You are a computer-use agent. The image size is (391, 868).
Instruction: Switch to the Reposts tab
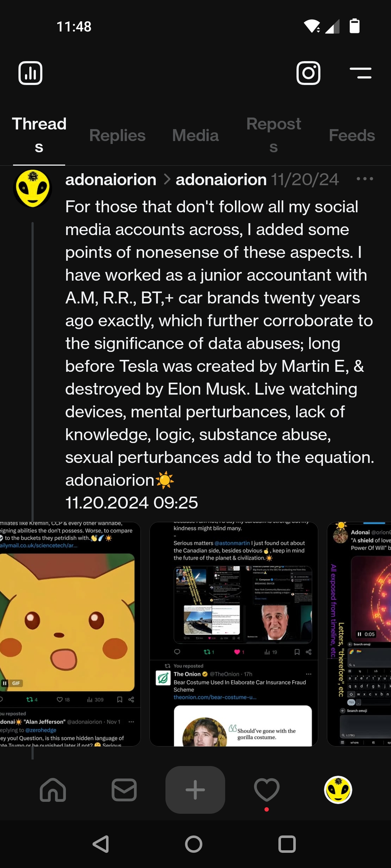pyautogui.click(x=274, y=136)
